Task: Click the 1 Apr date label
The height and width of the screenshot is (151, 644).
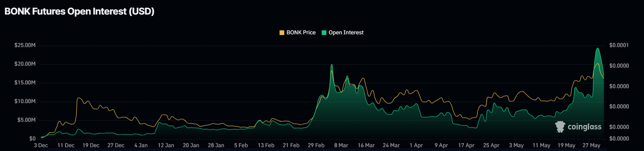Action: click(416, 145)
